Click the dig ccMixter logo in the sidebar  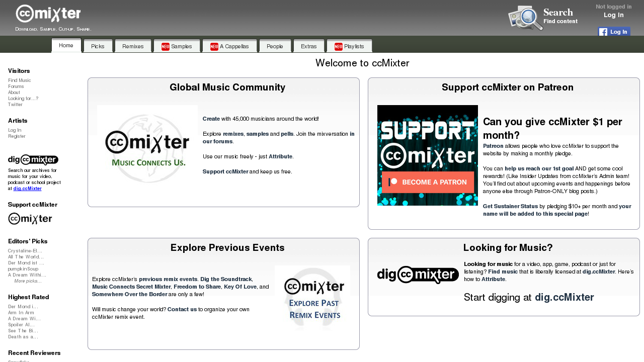click(x=33, y=160)
